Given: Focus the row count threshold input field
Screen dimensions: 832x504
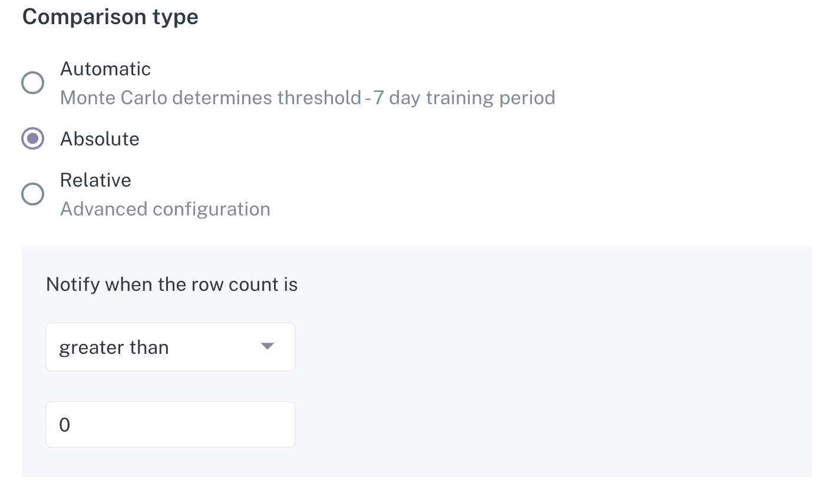Looking at the screenshot, I should click(x=170, y=425).
